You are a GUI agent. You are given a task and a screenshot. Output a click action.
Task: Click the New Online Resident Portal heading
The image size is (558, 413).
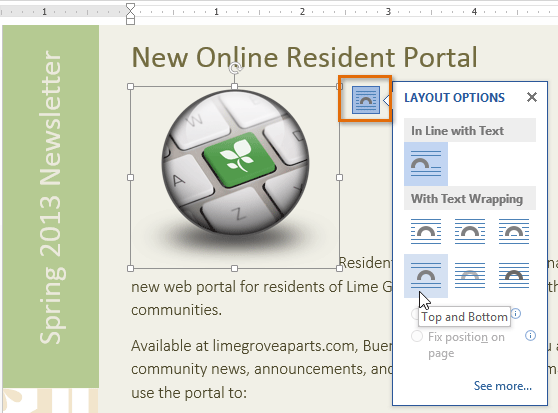click(x=304, y=57)
